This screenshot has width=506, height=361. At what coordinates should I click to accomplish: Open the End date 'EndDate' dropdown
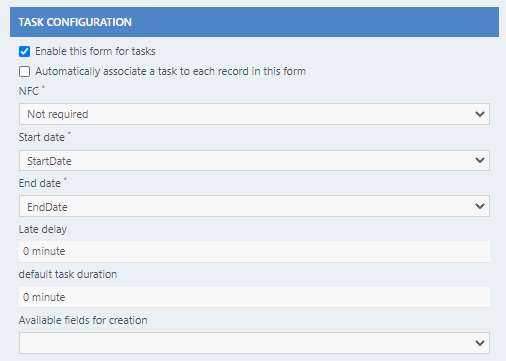254,206
